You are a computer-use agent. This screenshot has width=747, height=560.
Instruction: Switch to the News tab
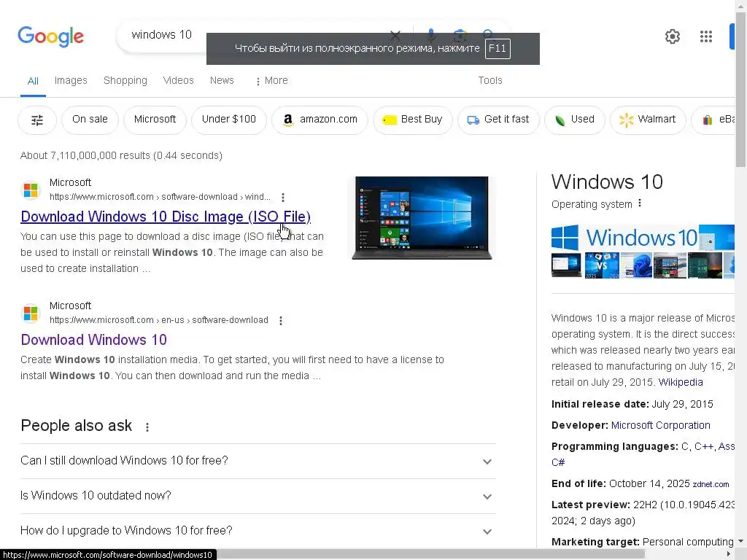click(x=222, y=80)
